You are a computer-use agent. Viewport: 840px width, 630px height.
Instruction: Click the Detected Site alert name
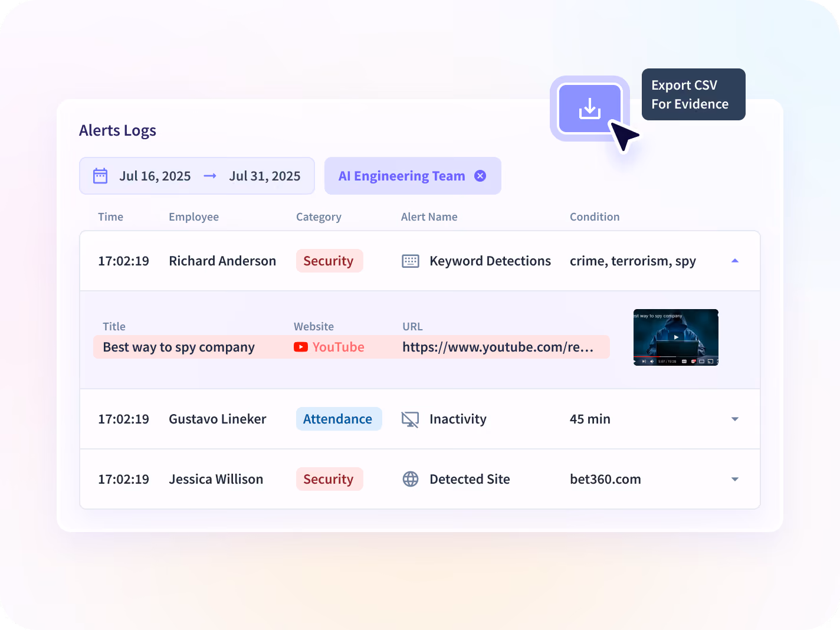point(470,479)
